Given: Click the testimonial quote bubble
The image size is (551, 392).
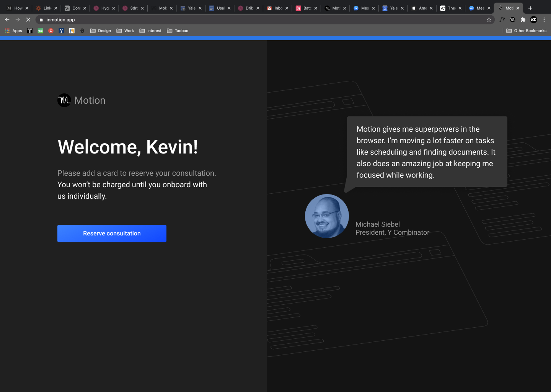Looking at the screenshot, I should tap(427, 152).
